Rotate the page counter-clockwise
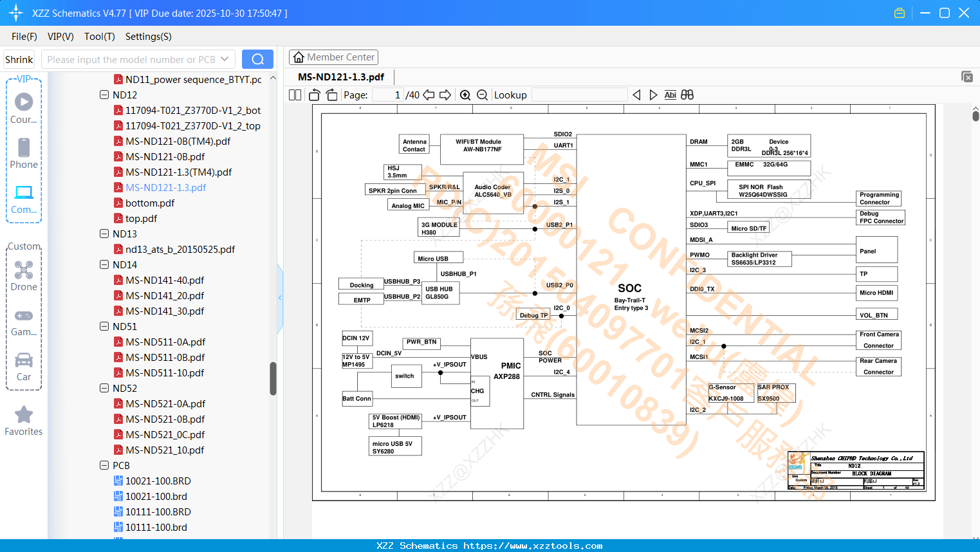The width and height of the screenshot is (980, 552). [315, 95]
